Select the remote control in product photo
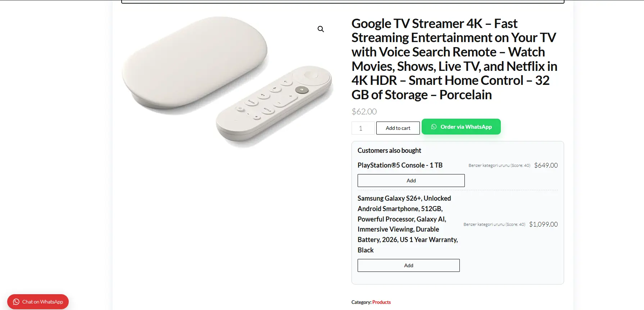644x310 pixels. [273, 104]
